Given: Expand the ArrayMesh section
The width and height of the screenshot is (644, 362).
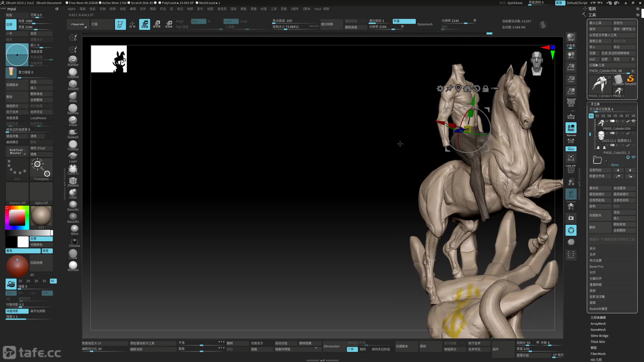Looking at the screenshot, I should (598, 324).
